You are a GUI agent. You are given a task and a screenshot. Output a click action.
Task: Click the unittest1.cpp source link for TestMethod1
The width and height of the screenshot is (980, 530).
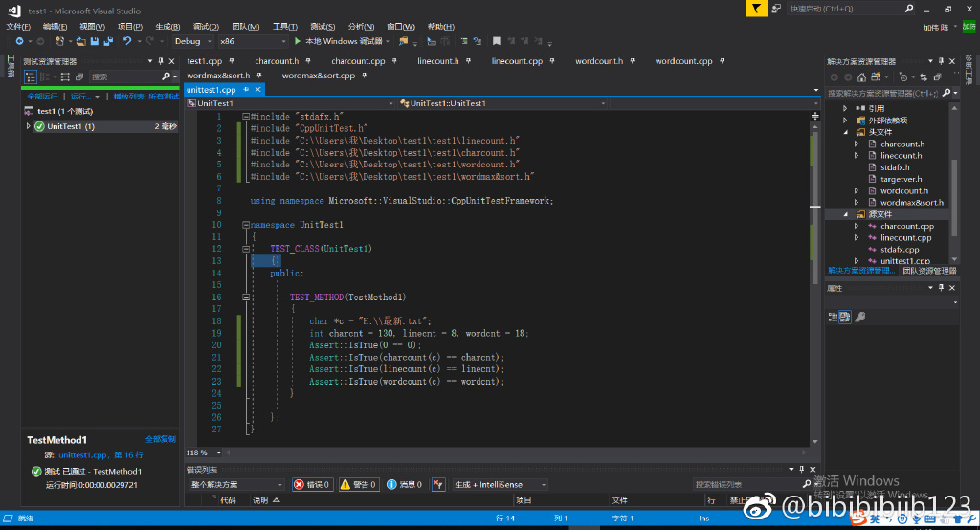tap(78, 455)
